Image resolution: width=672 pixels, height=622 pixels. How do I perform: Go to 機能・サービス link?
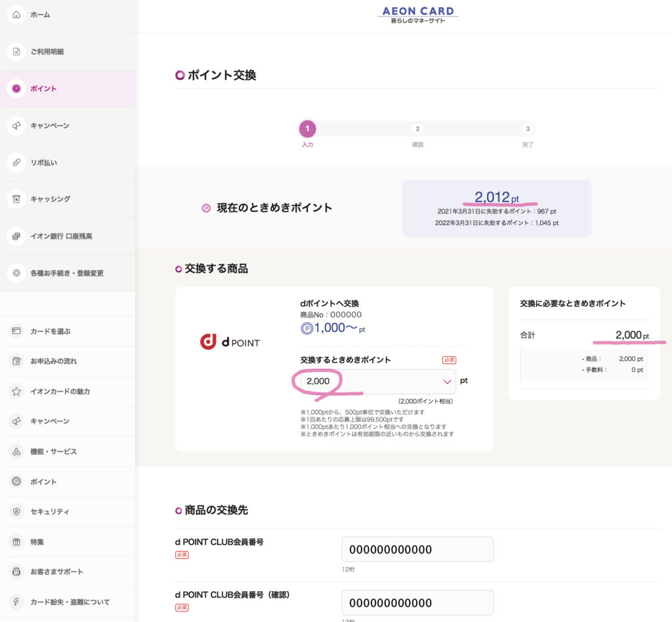coord(68,451)
